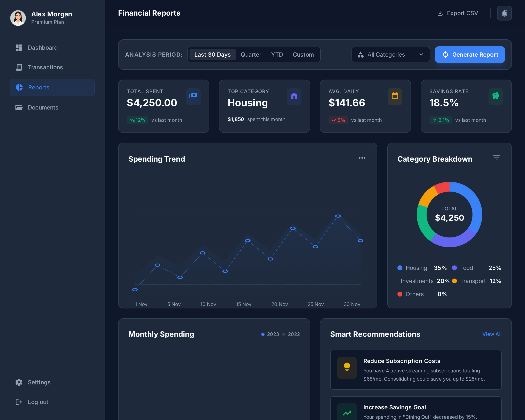Open the Documents sidebar item
This screenshot has height=420, width=525.
coord(43,107)
